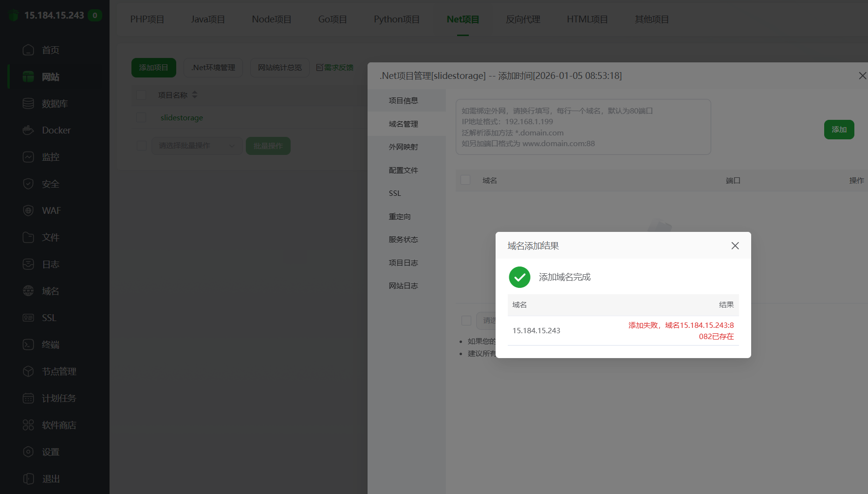Open the 设置 settings icon
Screen dimensions: 868x494
click(x=28, y=452)
